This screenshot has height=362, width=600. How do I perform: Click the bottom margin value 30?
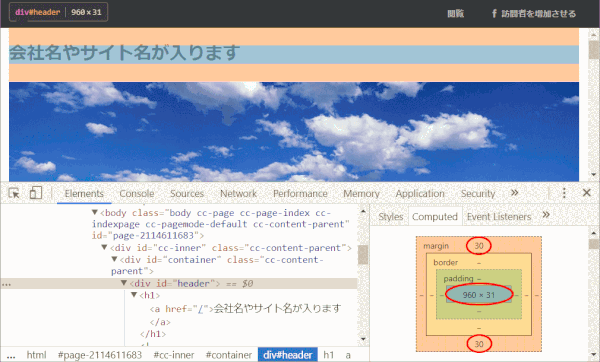coord(479,344)
